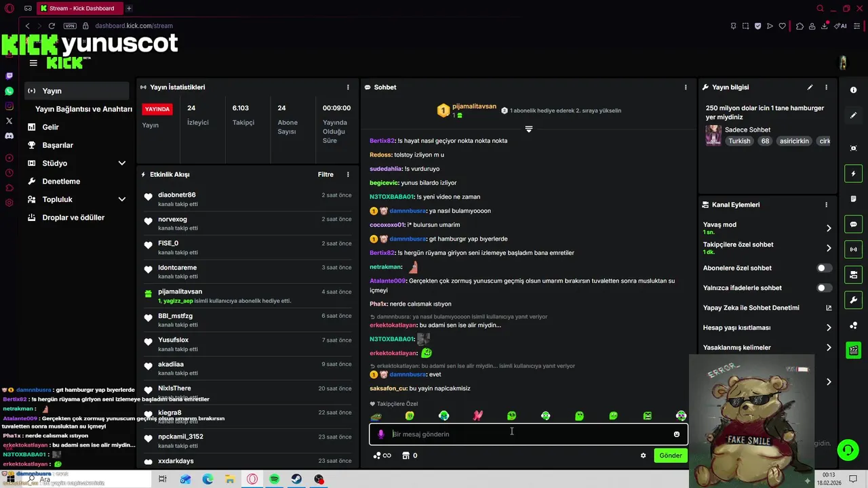Image resolution: width=868 pixels, height=488 pixels.
Task: Click the Turkish language tag
Action: pos(739,141)
